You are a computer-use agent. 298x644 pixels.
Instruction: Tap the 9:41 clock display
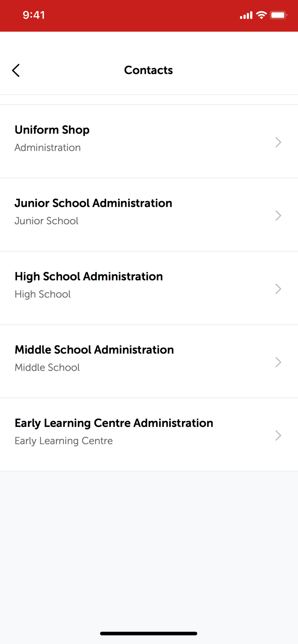[34, 15]
